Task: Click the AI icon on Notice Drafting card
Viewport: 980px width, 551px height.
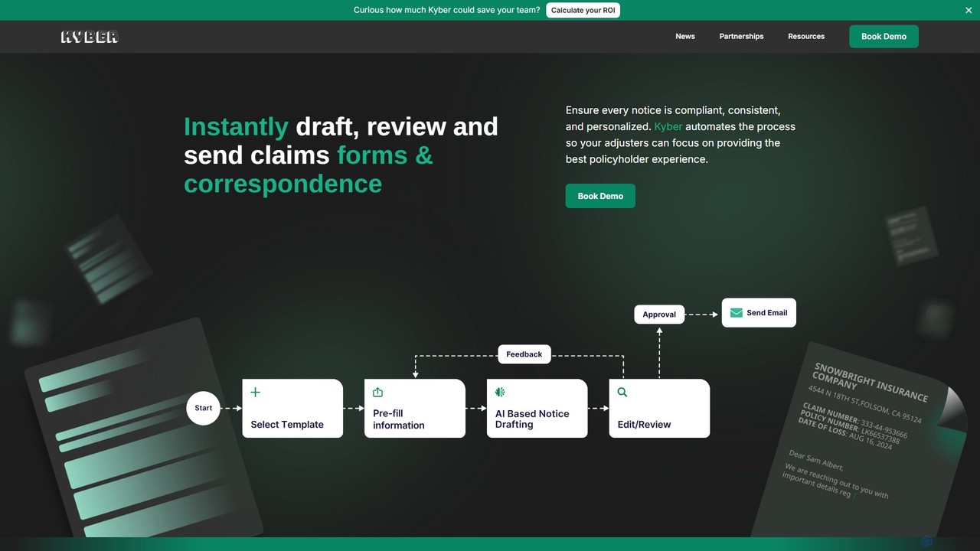Action: pyautogui.click(x=500, y=392)
